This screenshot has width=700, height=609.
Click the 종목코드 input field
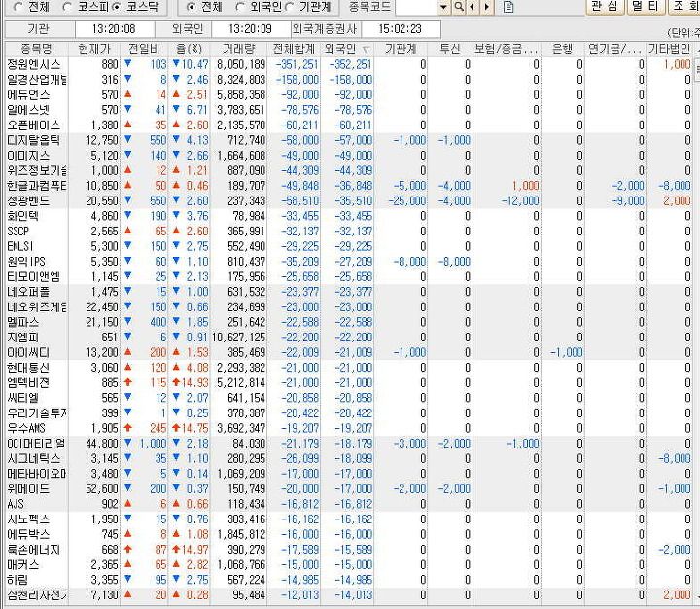click(416, 7)
